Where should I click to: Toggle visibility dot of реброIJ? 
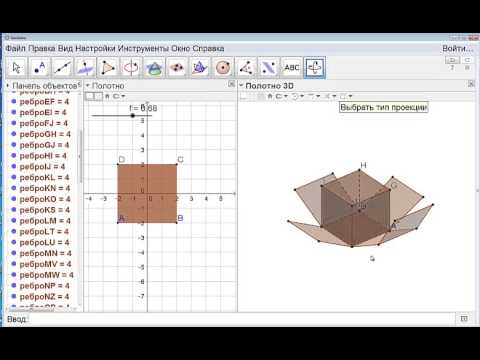coord(14,167)
